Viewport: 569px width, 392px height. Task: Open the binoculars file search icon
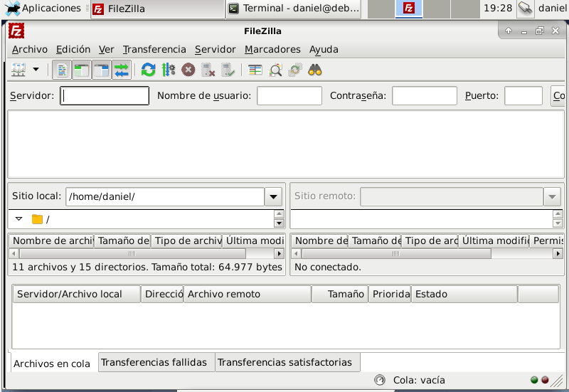[x=316, y=70]
